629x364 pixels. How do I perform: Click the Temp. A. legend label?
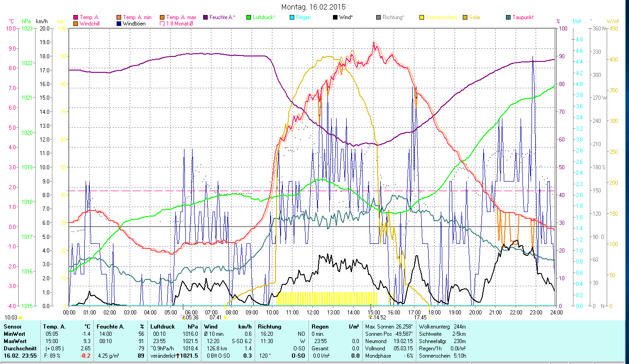[x=90, y=17]
